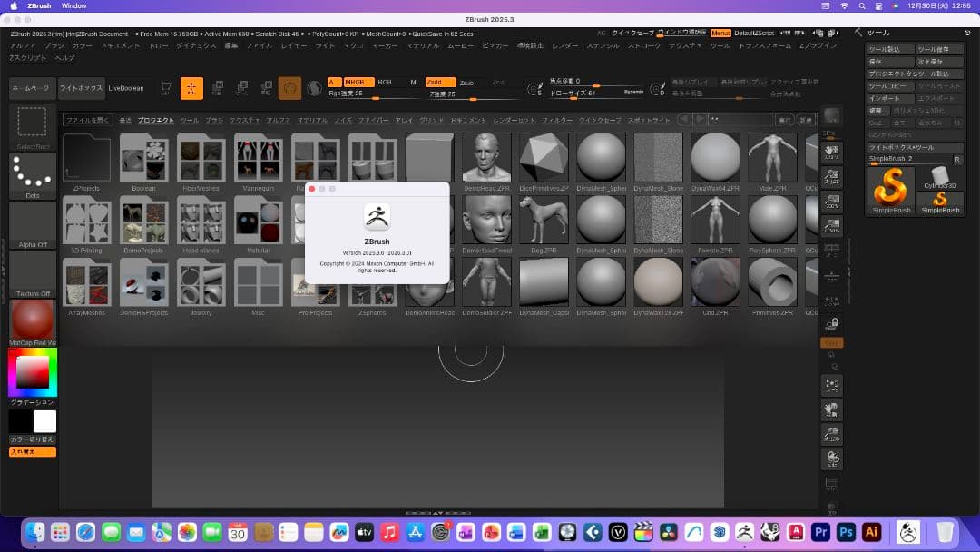
Task: Open the レンダー menu in the ZBrush menu bar
Action: coord(564,44)
